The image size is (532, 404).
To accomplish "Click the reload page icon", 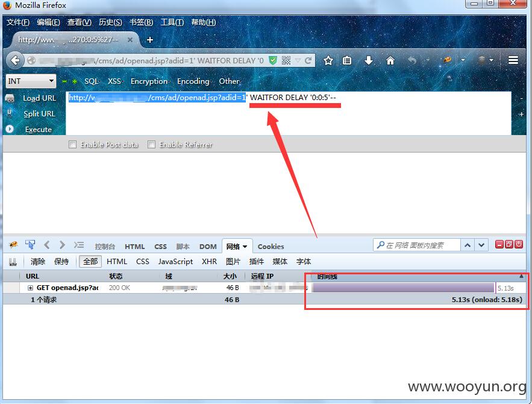I will tap(308, 60).
